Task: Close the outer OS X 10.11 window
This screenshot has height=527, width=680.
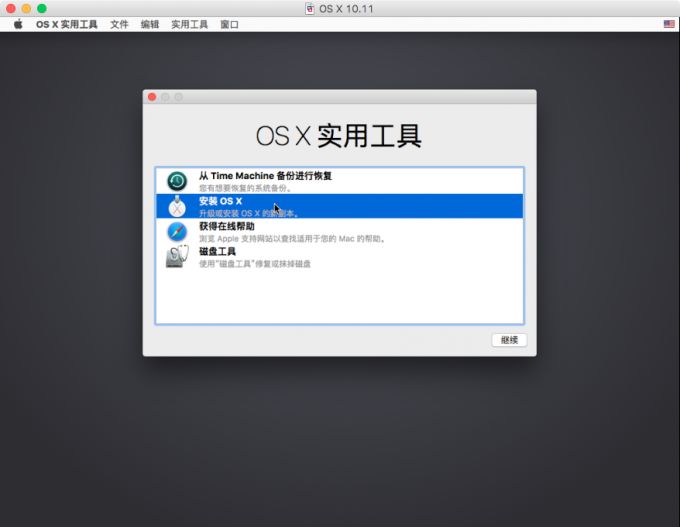Action: (11, 8)
